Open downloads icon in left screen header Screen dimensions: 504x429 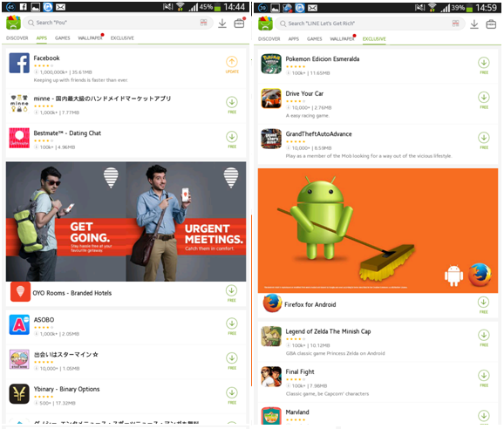pyautogui.click(x=222, y=24)
